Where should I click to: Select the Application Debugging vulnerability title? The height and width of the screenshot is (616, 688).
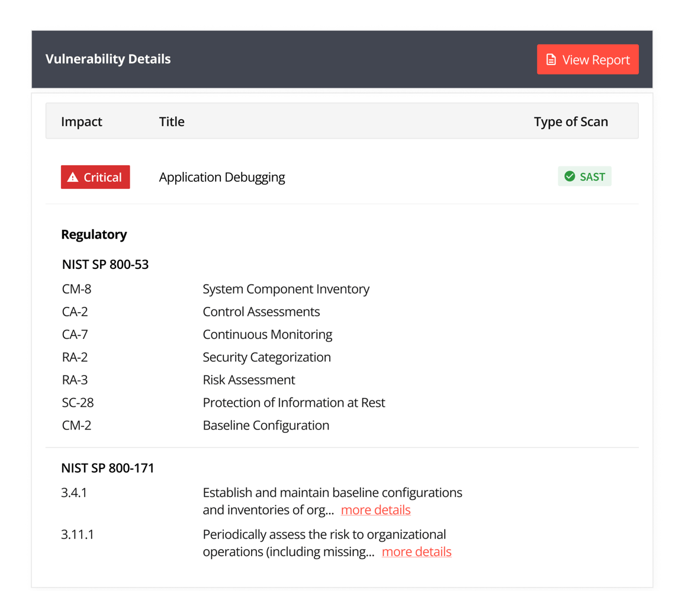(221, 177)
